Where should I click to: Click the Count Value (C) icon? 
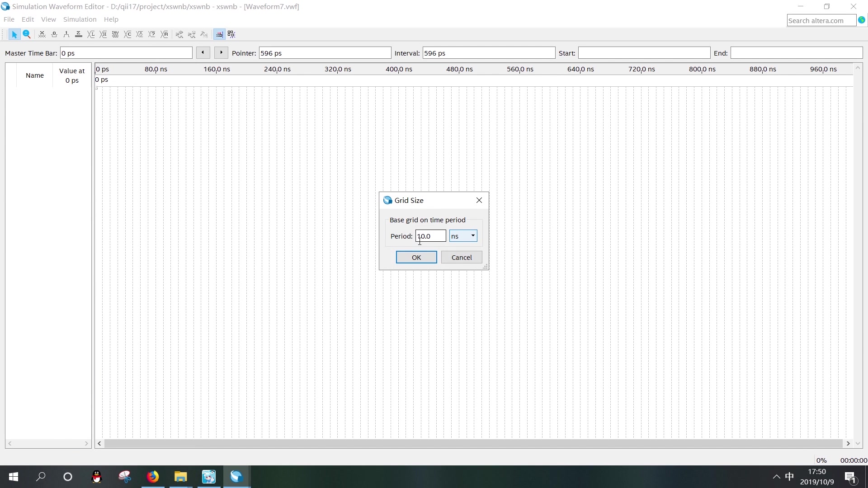128,34
